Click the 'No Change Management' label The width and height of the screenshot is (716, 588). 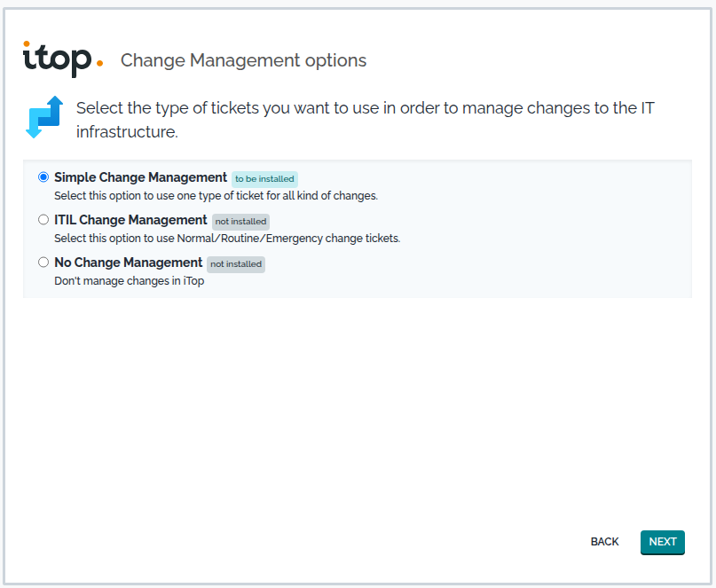pos(129,262)
